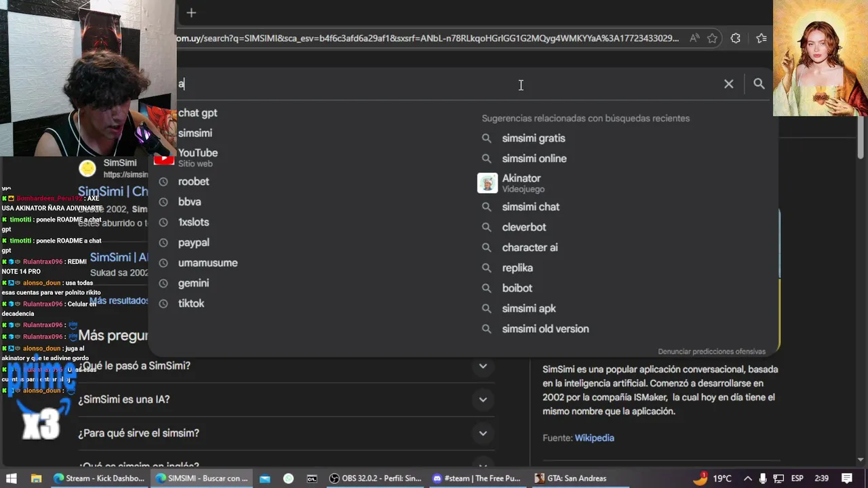The width and height of the screenshot is (868, 488).
Task: Open a new browser tab with plus button
Action: (x=191, y=13)
